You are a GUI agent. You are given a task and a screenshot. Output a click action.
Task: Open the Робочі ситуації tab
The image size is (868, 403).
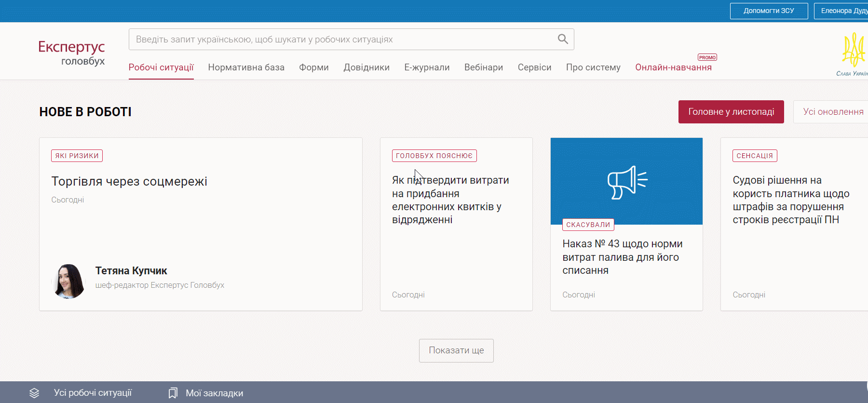click(161, 67)
